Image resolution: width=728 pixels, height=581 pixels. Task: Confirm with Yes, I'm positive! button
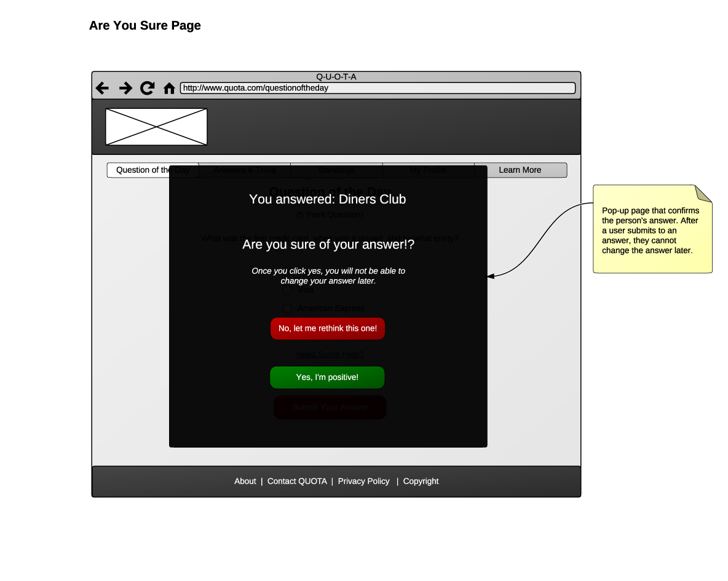tap(327, 377)
